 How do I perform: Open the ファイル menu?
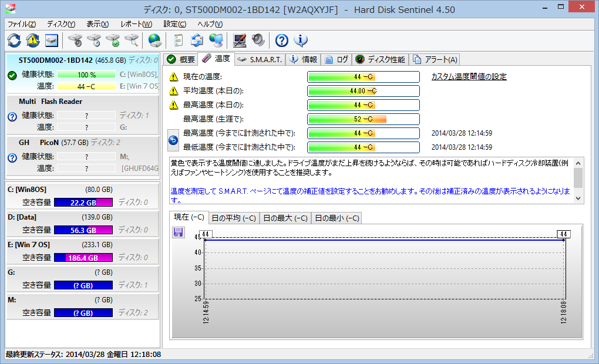tap(22, 24)
